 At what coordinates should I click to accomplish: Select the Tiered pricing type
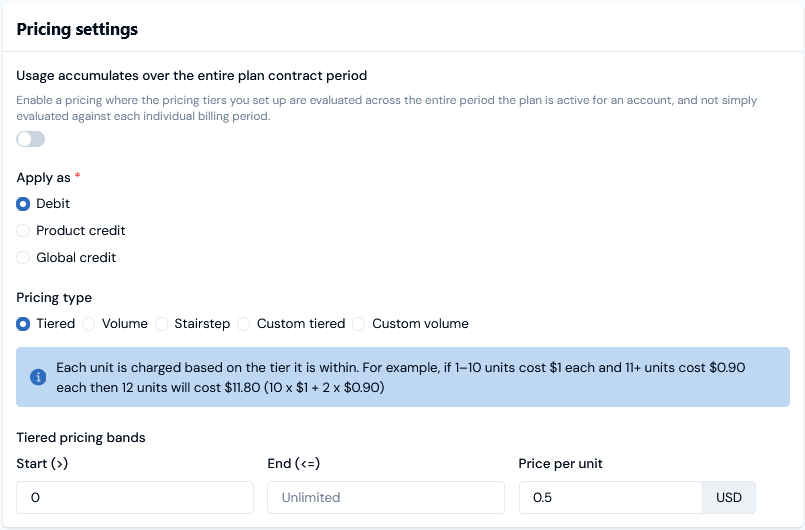[24, 324]
